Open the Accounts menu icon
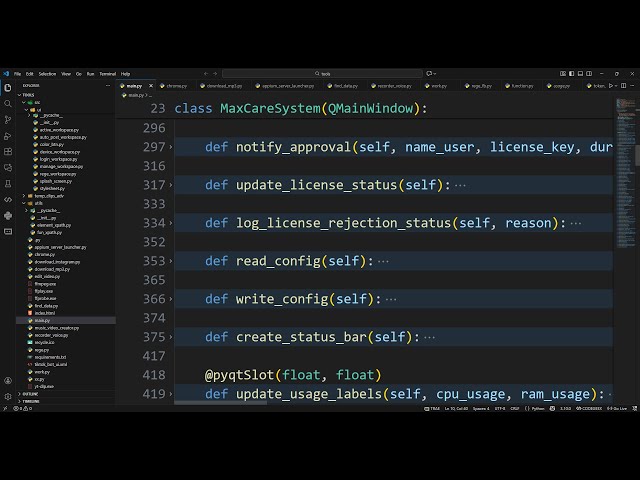The height and width of the screenshot is (480, 640). tap(8, 380)
